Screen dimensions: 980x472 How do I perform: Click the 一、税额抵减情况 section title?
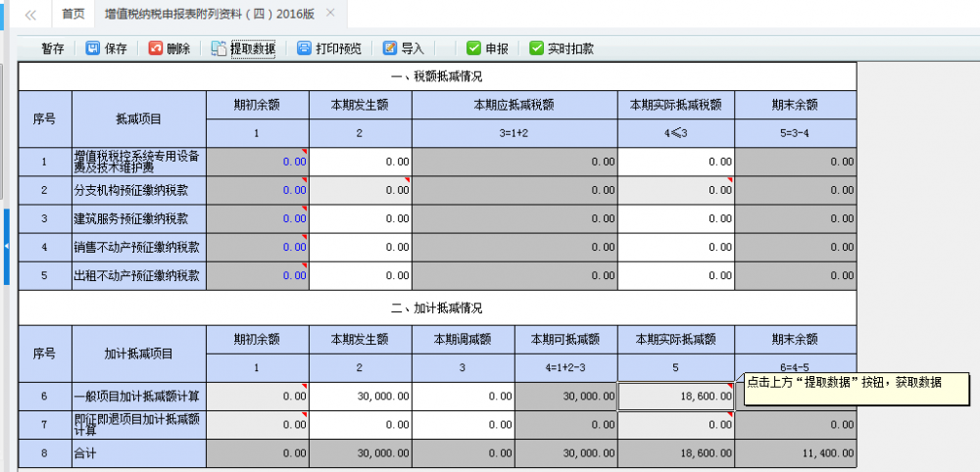coord(437,76)
